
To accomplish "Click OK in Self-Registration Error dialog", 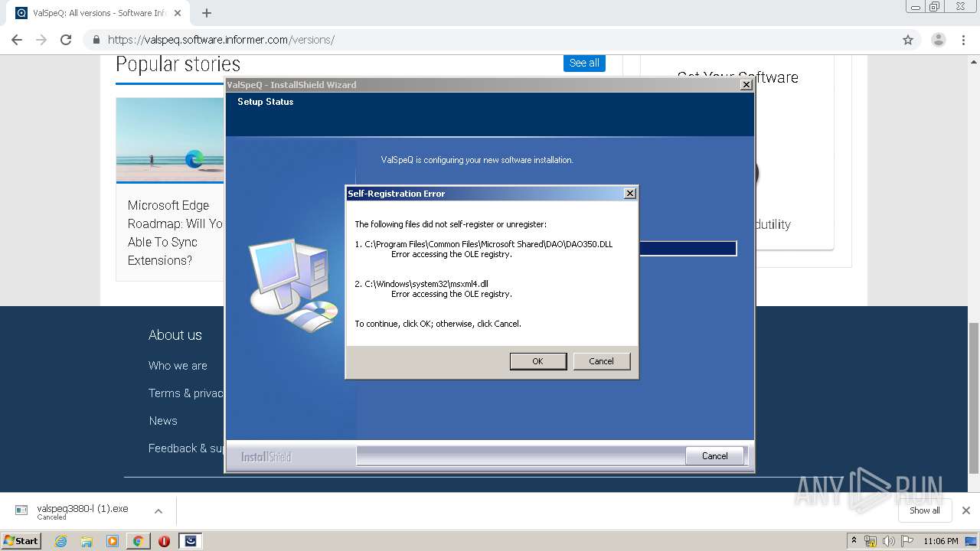I will (x=537, y=361).
